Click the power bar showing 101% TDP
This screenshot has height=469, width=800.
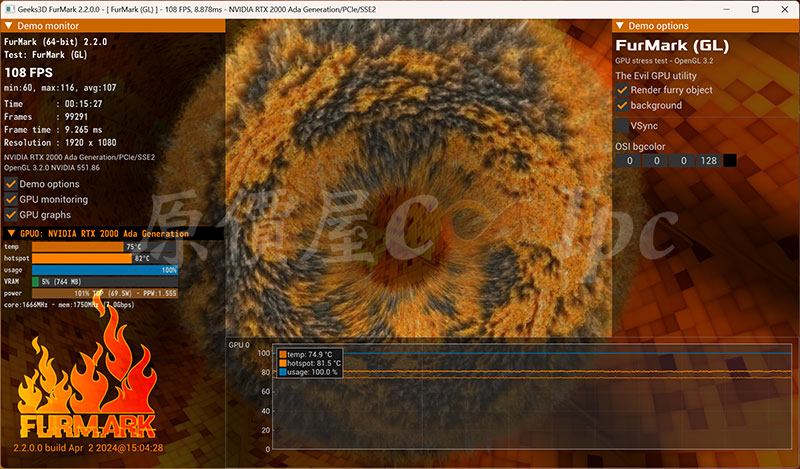(105, 293)
